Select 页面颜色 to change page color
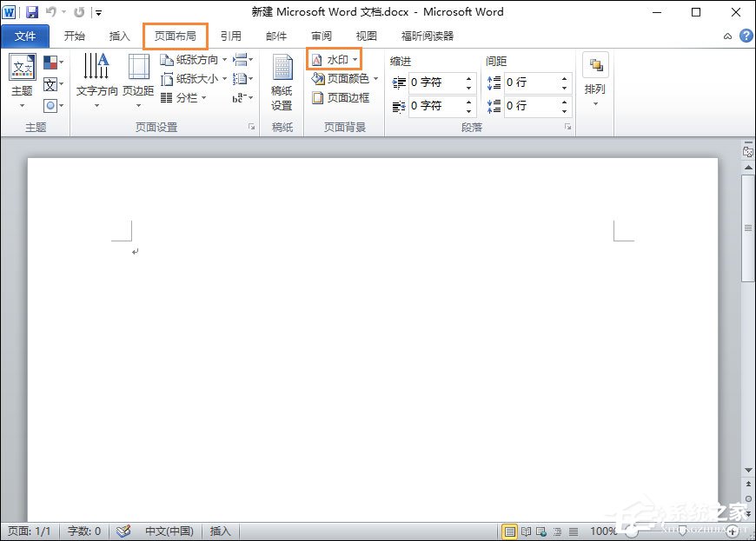Screen dimensions: 756x541 coord(341,78)
